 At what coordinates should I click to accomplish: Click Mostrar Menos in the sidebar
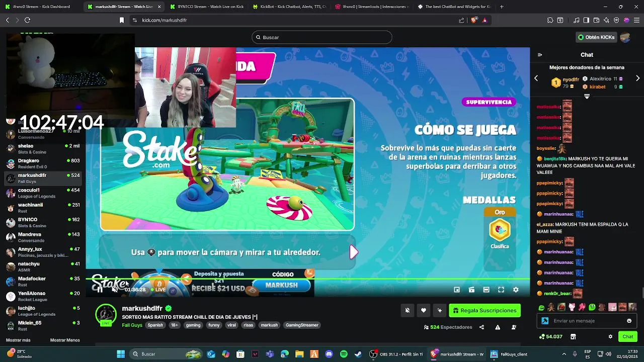(65, 340)
